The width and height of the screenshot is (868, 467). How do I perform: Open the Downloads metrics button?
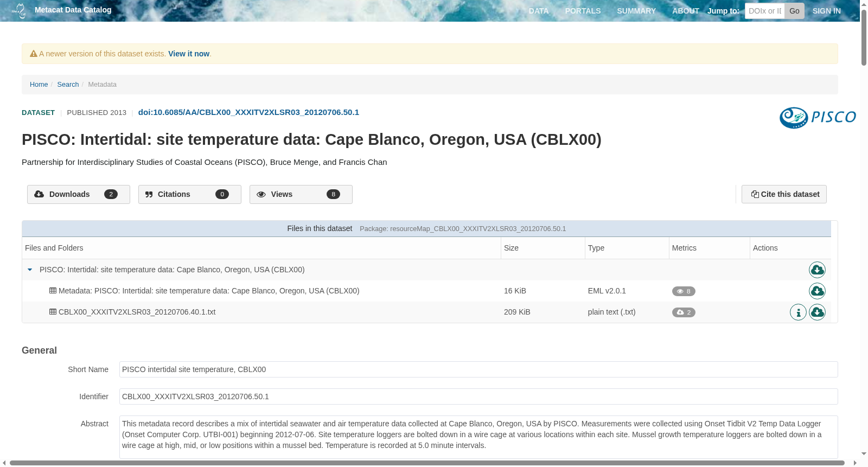click(x=79, y=194)
